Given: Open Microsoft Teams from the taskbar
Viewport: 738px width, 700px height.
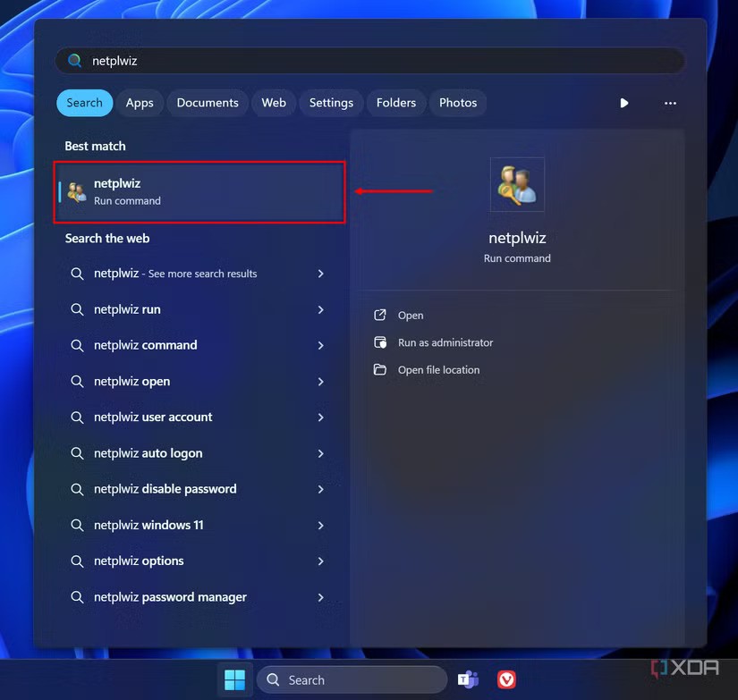Looking at the screenshot, I should point(468,679).
